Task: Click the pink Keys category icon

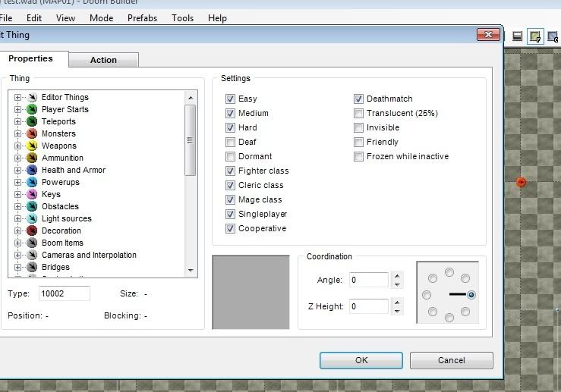Action: pos(32,194)
